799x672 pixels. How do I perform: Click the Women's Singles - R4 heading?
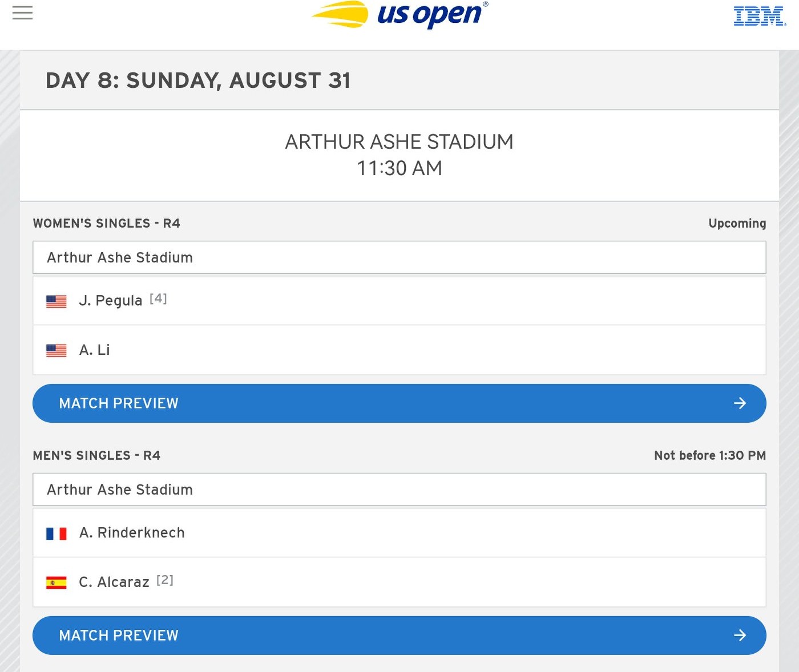click(106, 223)
